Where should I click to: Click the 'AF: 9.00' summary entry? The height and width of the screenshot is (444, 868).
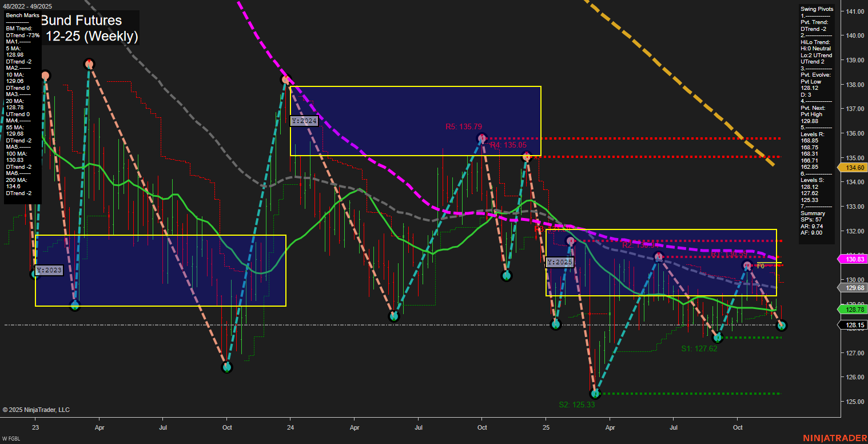811,233
